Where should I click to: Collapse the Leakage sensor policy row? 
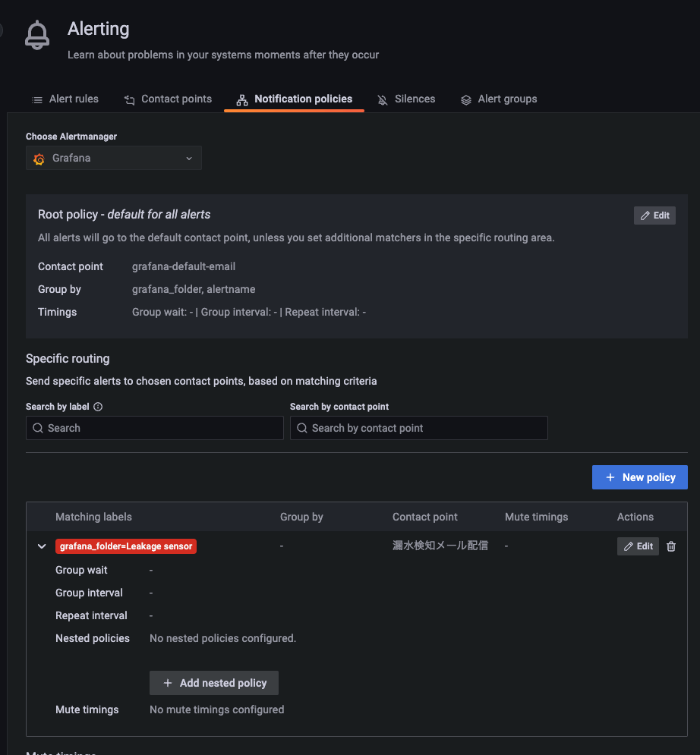point(42,546)
